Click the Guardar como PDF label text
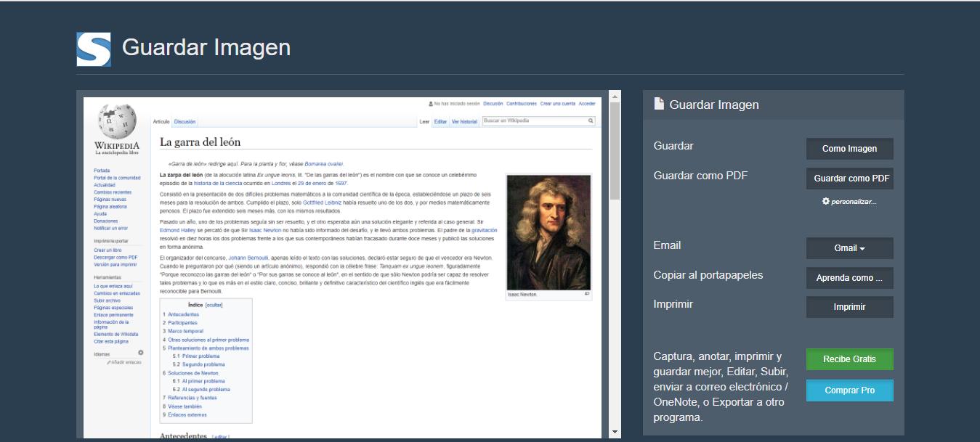Image resolution: width=980 pixels, height=442 pixels. tap(700, 176)
